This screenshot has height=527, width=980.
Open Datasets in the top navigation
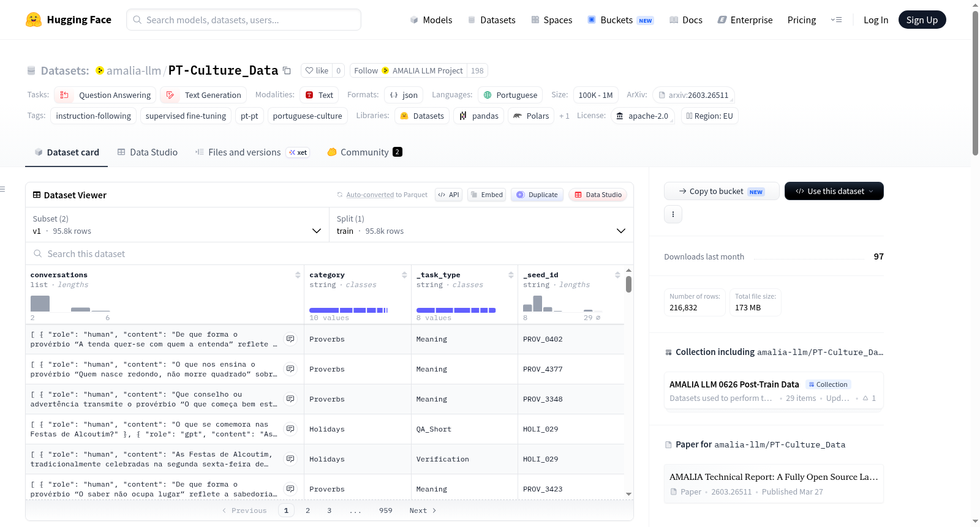492,20
